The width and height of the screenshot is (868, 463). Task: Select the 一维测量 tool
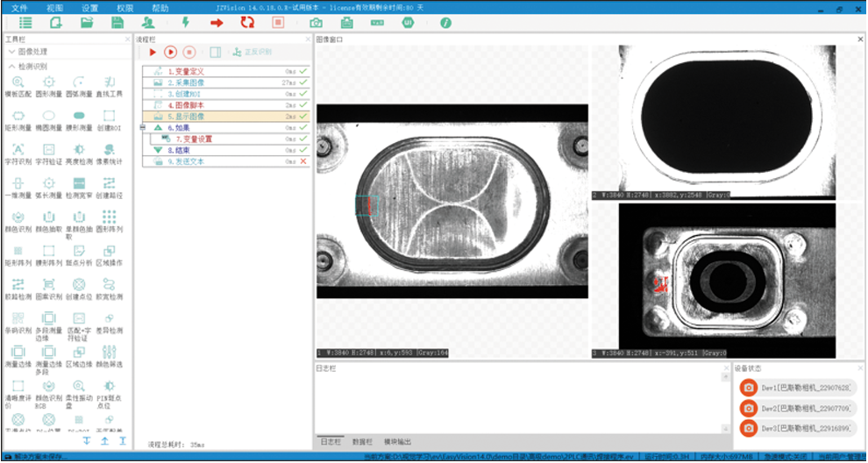[18, 189]
